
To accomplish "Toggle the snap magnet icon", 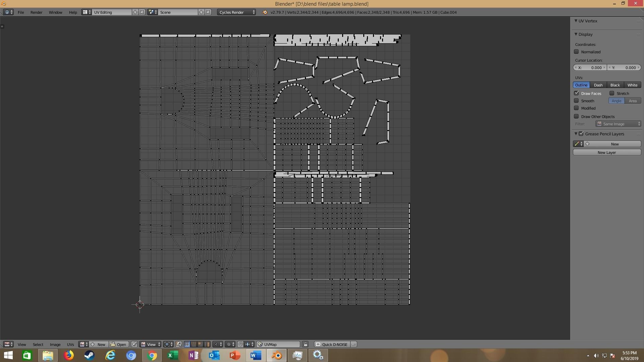I will (240, 344).
